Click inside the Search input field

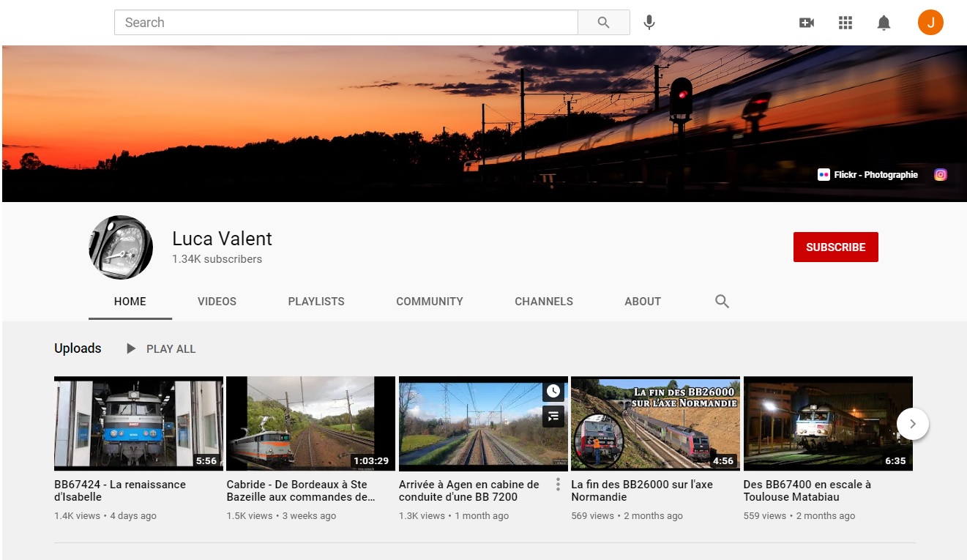pyautogui.click(x=346, y=23)
